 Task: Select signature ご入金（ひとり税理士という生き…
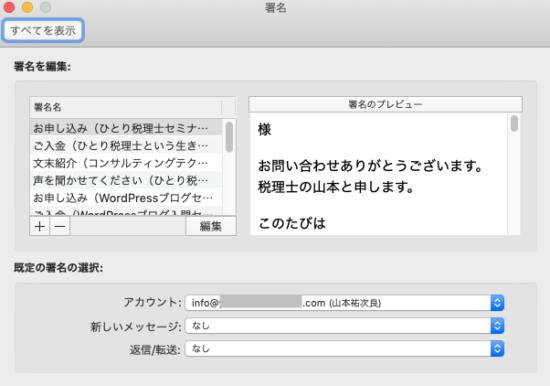[126, 146]
